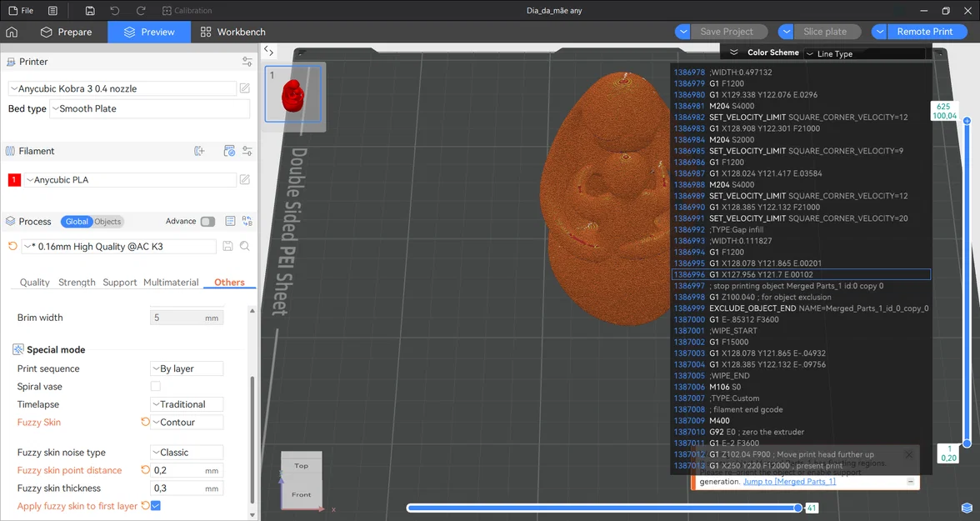Toggle the Advance switch
This screenshot has height=521, width=980.
pos(207,222)
